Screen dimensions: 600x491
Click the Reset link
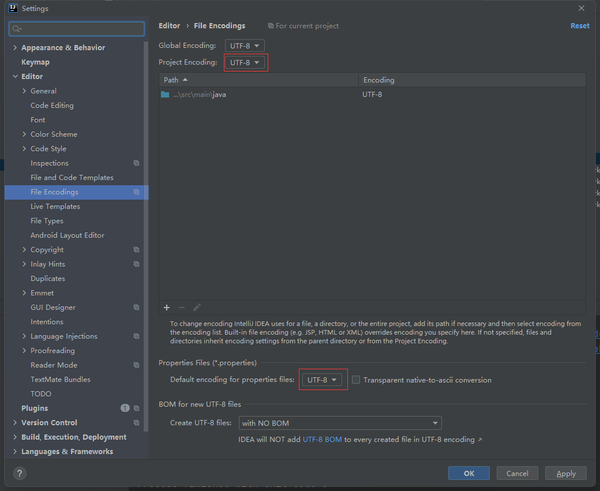[x=579, y=26]
